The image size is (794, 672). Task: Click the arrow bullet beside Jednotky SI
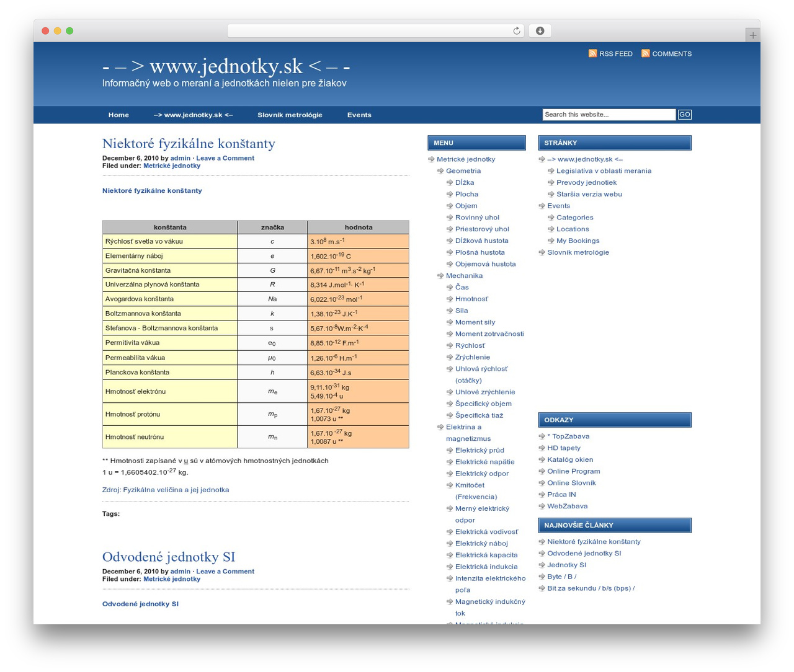click(542, 565)
